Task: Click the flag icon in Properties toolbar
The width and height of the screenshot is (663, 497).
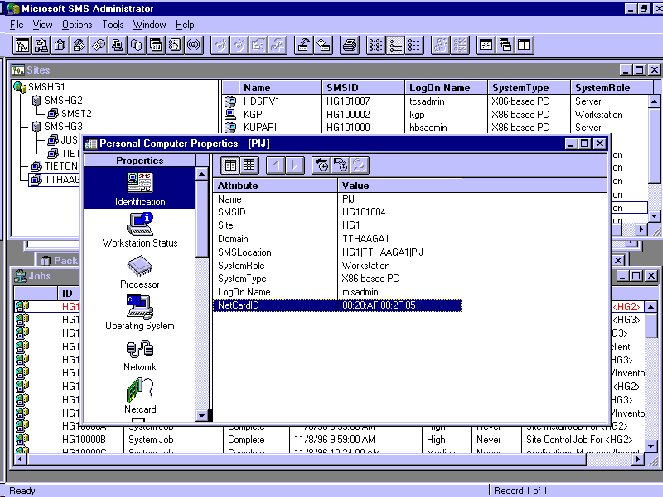Action: click(341, 165)
